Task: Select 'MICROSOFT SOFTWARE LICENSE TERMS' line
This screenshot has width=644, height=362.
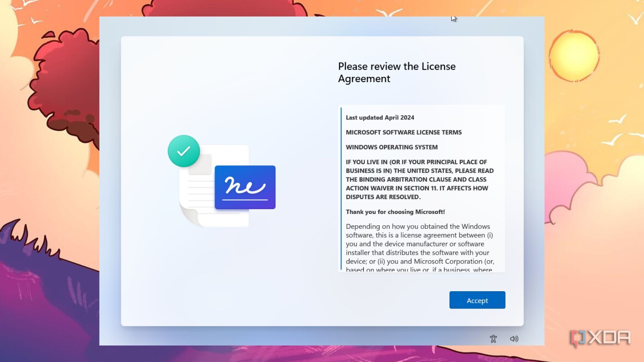Action: 404,132
